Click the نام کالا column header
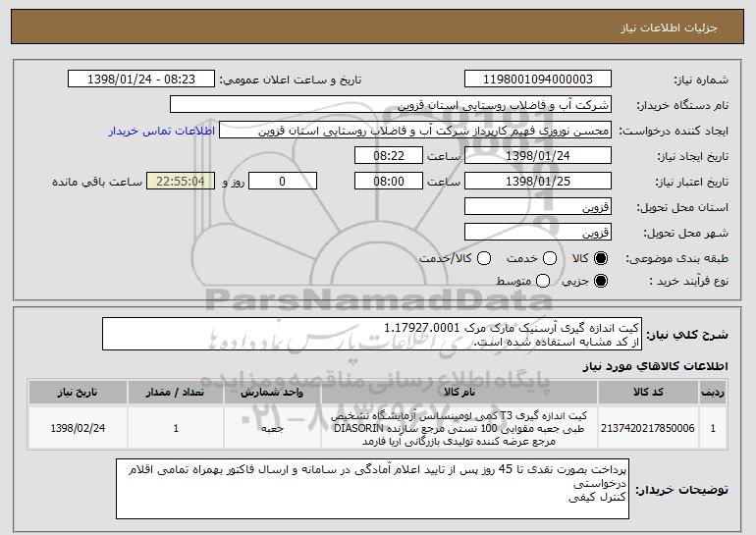This screenshot has width=756, height=535. pos(459,393)
